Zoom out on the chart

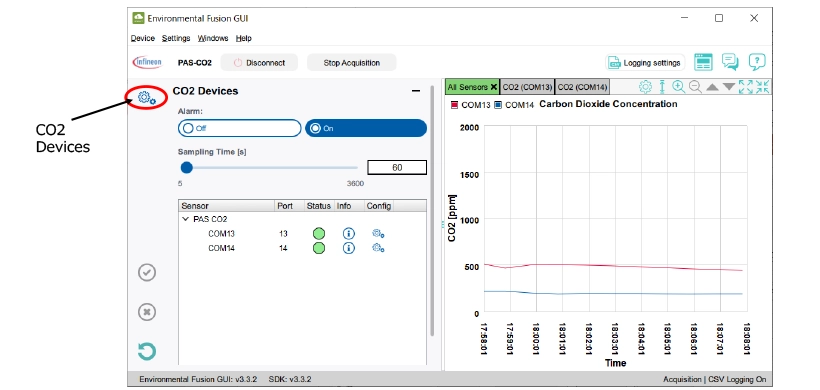[695, 87]
